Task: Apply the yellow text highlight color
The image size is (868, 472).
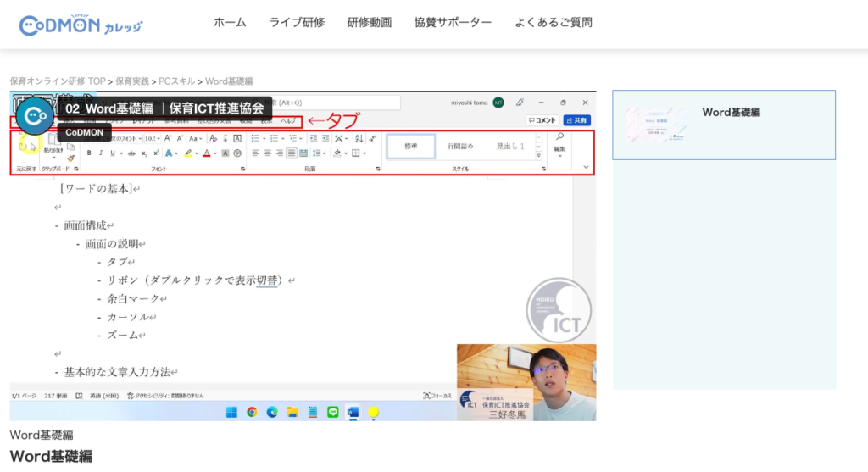Action: point(188,153)
